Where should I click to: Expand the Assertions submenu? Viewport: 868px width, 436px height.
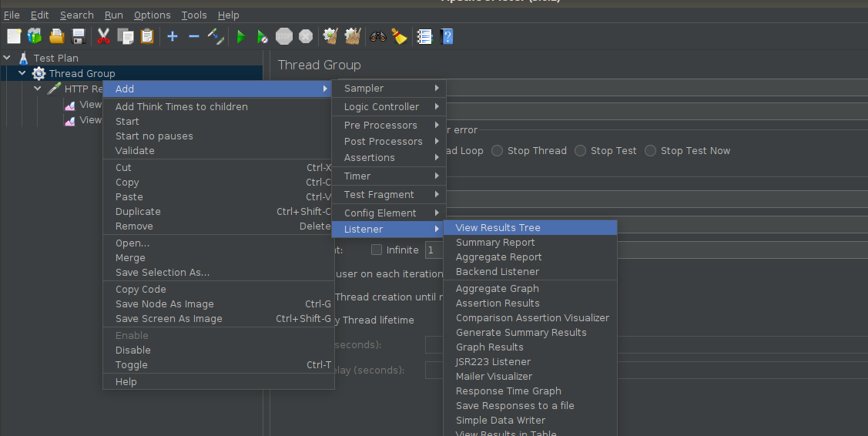389,157
